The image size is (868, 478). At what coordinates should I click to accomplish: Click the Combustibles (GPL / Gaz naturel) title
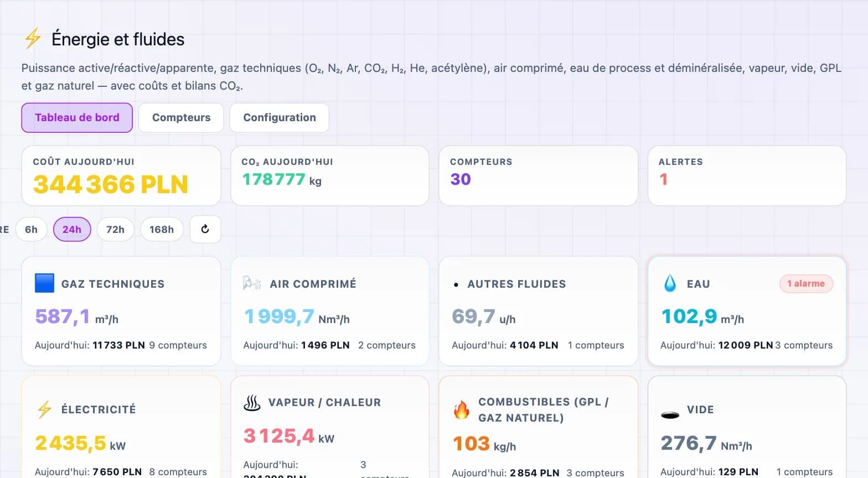pos(544,410)
